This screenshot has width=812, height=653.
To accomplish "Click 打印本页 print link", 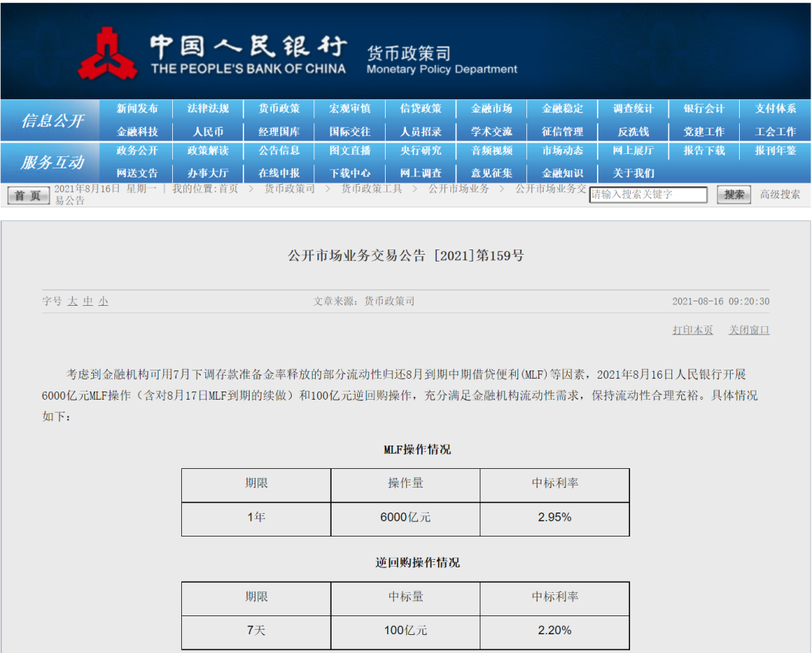I will 692,330.
